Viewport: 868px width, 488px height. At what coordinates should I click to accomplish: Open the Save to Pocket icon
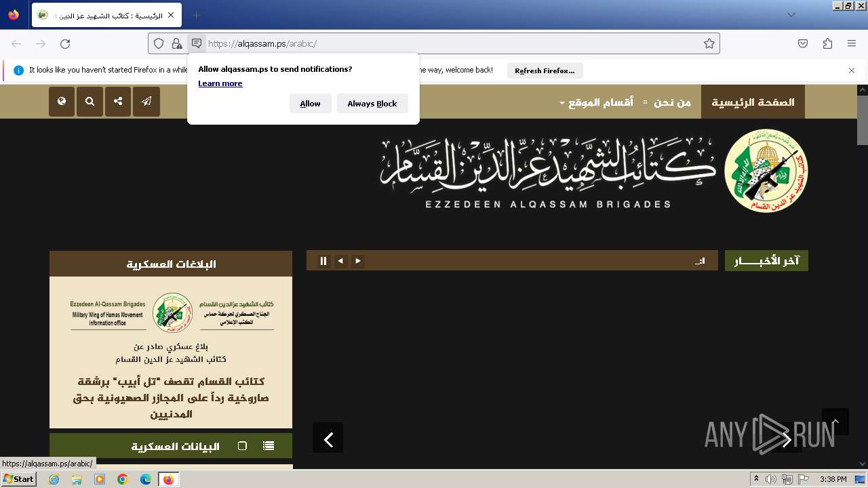click(x=803, y=43)
